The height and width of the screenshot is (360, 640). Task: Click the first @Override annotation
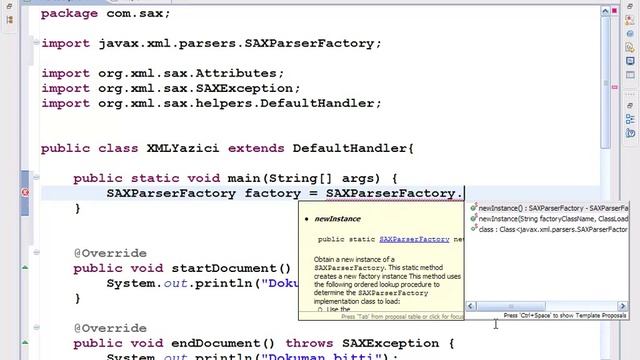pyautogui.click(x=110, y=253)
